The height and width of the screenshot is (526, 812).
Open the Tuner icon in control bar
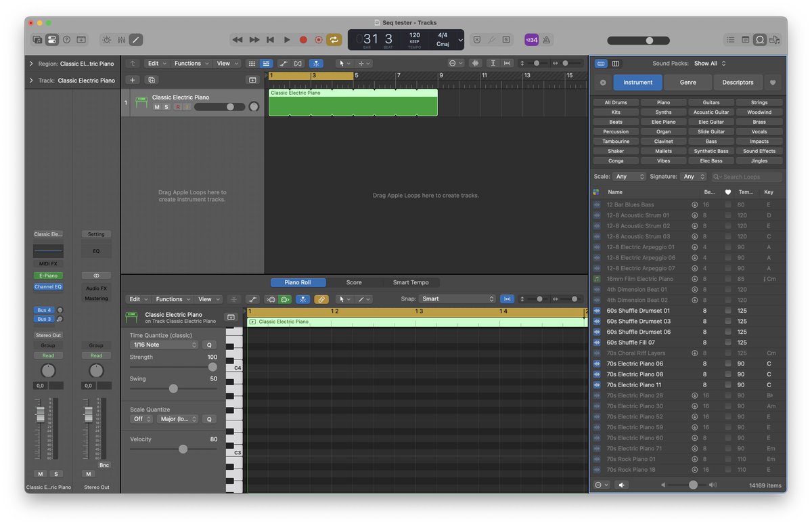[x=492, y=40]
